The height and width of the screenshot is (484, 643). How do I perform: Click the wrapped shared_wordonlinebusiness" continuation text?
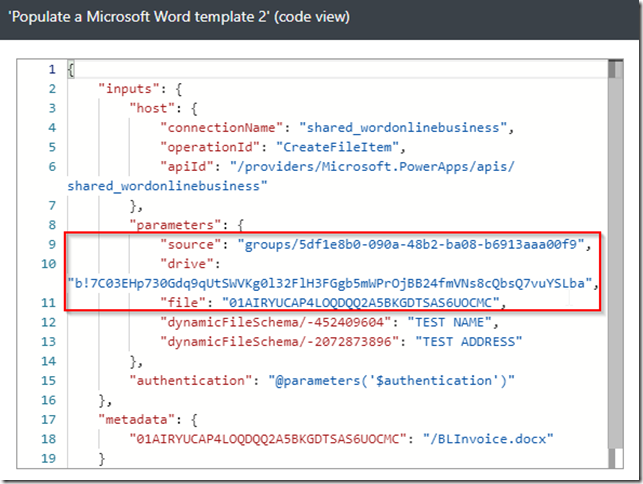click(x=167, y=186)
